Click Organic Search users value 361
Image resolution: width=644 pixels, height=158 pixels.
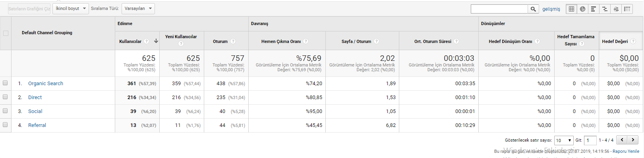[x=132, y=84]
